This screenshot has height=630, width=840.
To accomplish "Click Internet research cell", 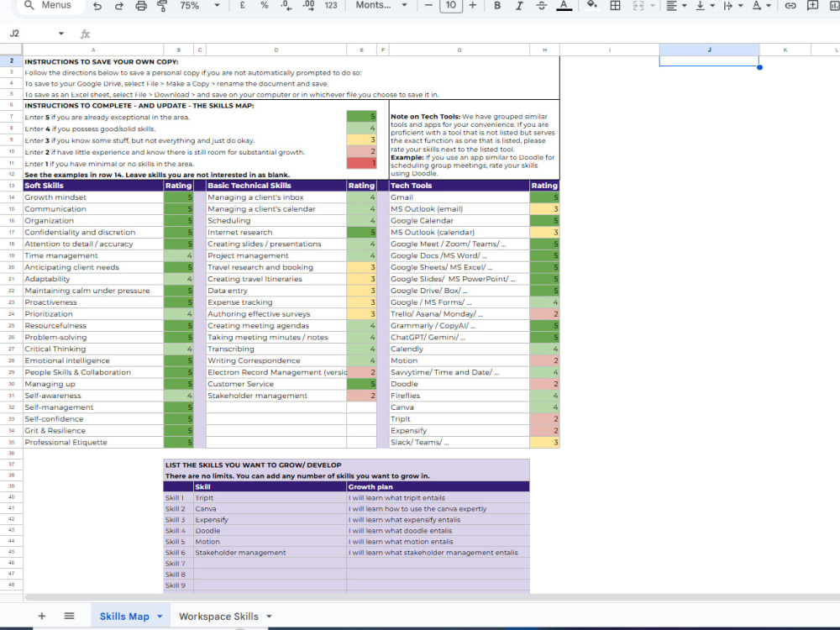I will pos(276,232).
